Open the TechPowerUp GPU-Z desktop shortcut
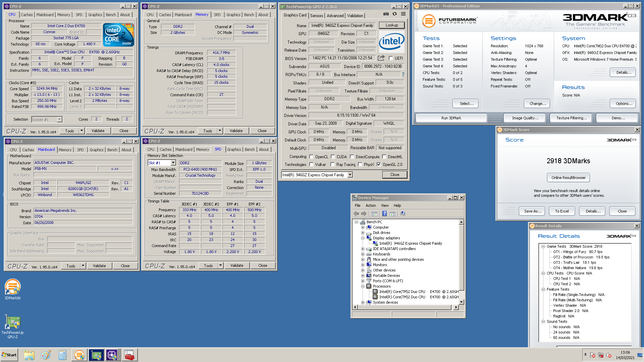 pos(12,326)
